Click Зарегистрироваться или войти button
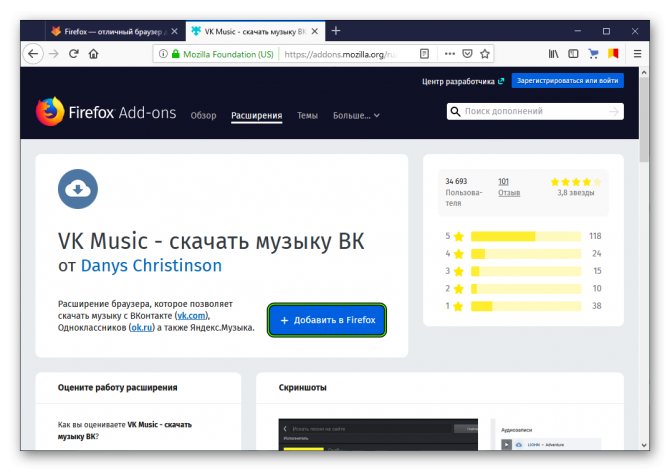Viewport: 670px width, 471px height. coord(567,80)
